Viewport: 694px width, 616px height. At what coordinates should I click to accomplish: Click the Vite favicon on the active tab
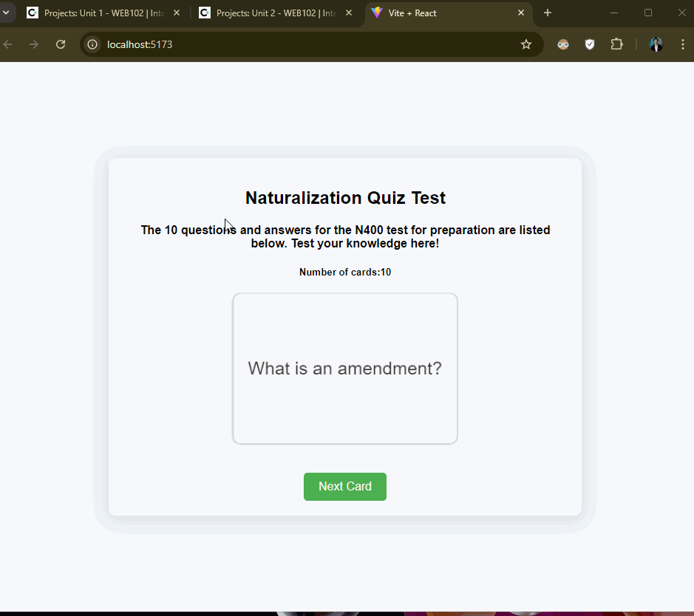(377, 13)
